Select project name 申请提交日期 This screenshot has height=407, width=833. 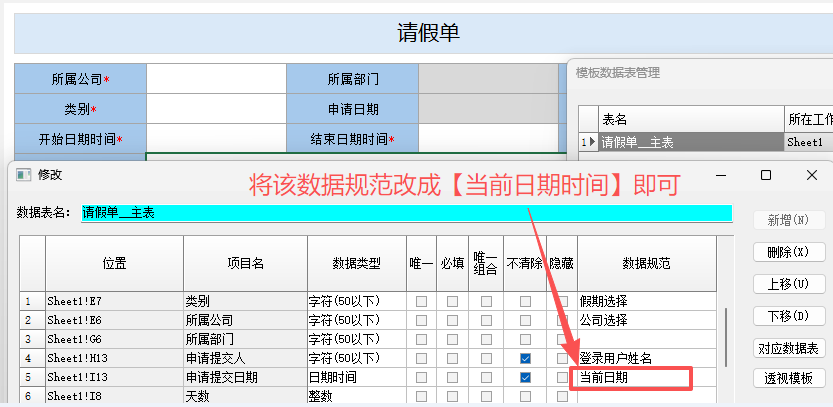pyautogui.click(x=245, y=377)
